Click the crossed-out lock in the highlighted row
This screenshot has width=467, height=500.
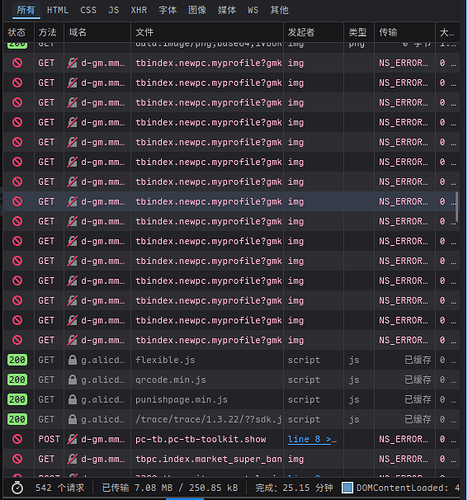click(72, 201)
